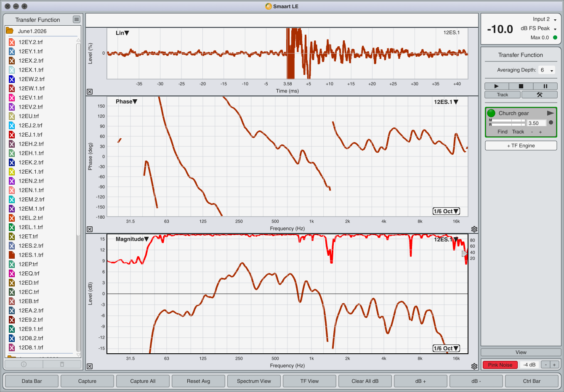Click the green Max 0.0 clip indicator

(555, 37)
